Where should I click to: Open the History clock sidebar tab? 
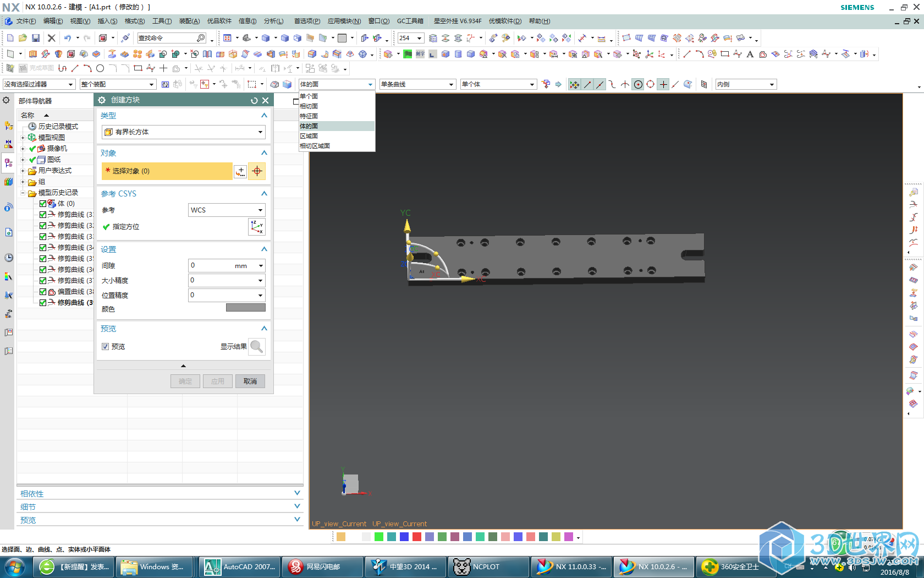[8, 258]
